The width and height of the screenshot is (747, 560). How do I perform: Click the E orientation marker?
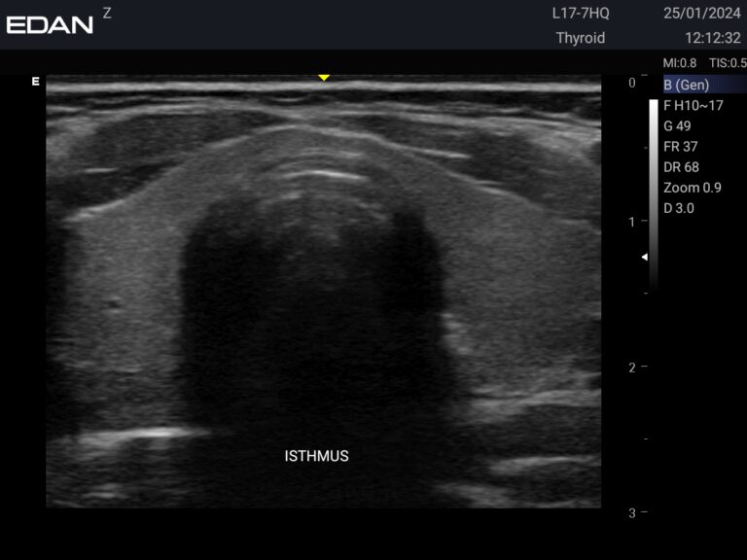(x=36, y=82)
